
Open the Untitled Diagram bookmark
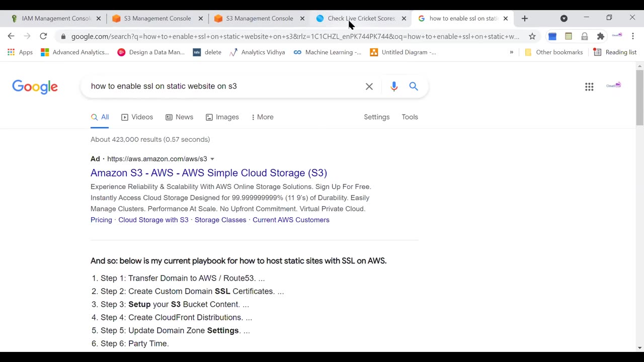pyautogui.click(x=403, y=52)
